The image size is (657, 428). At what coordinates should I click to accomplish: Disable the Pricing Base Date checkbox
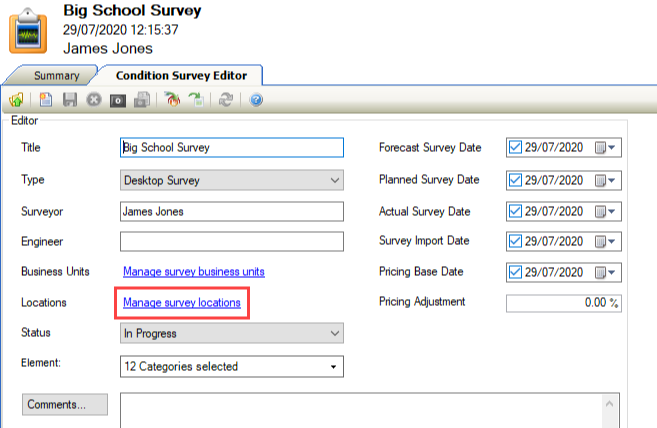515,272
